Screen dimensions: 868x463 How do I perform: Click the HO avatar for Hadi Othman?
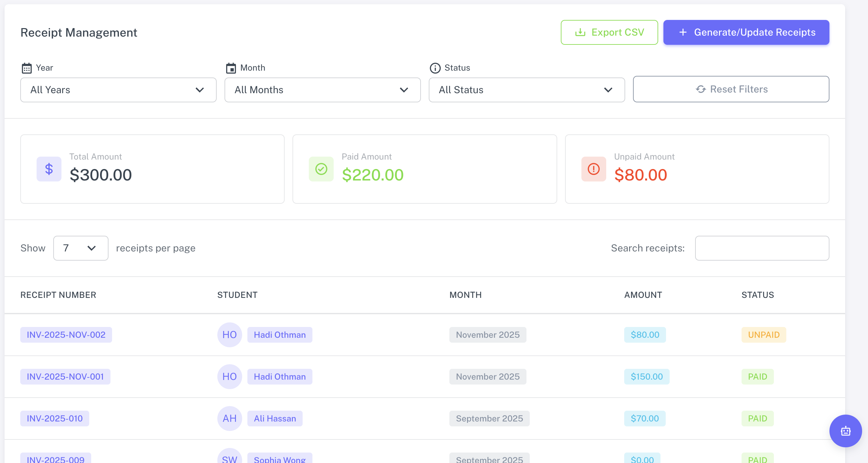click(x=229, y=334)
